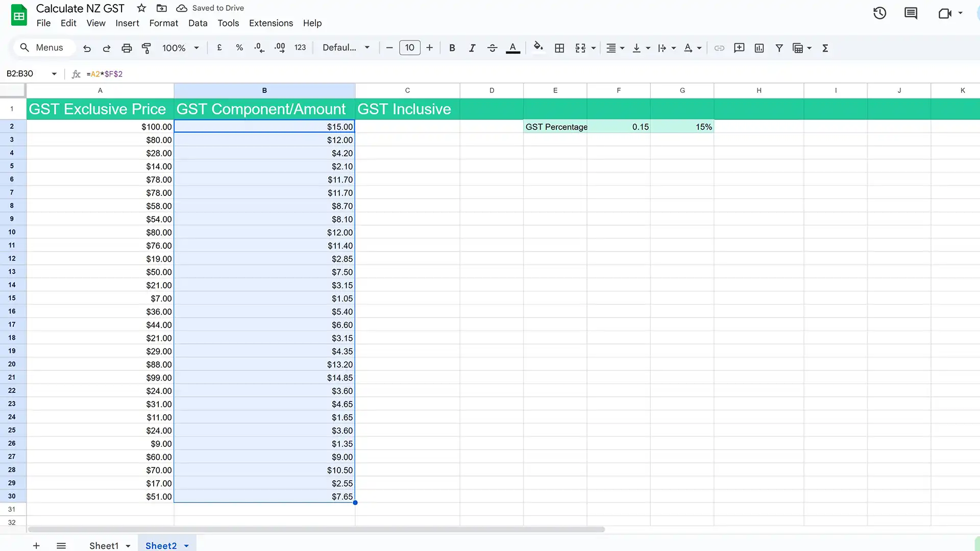
Task: Click the Bold formatting toggle
Action: click(451, 48)
